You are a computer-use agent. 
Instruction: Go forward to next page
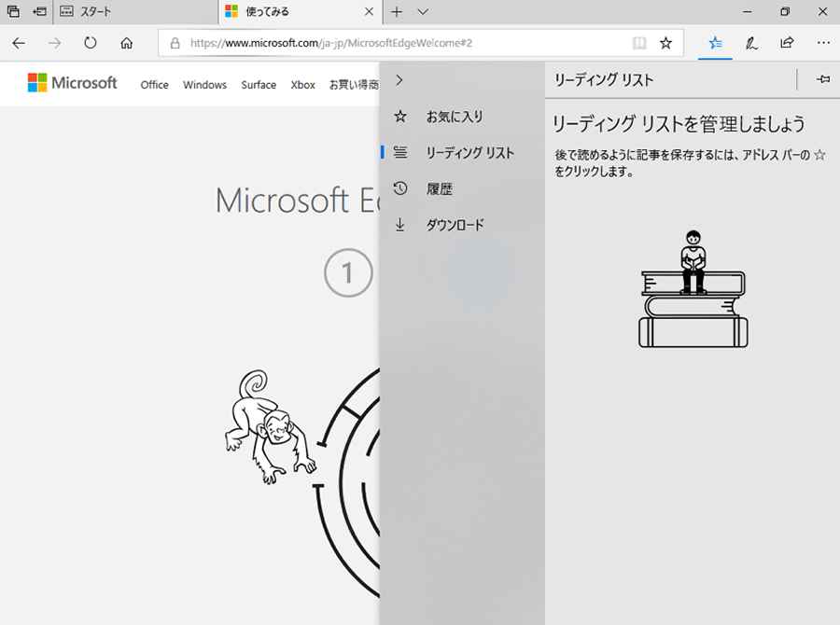(55, 43)
